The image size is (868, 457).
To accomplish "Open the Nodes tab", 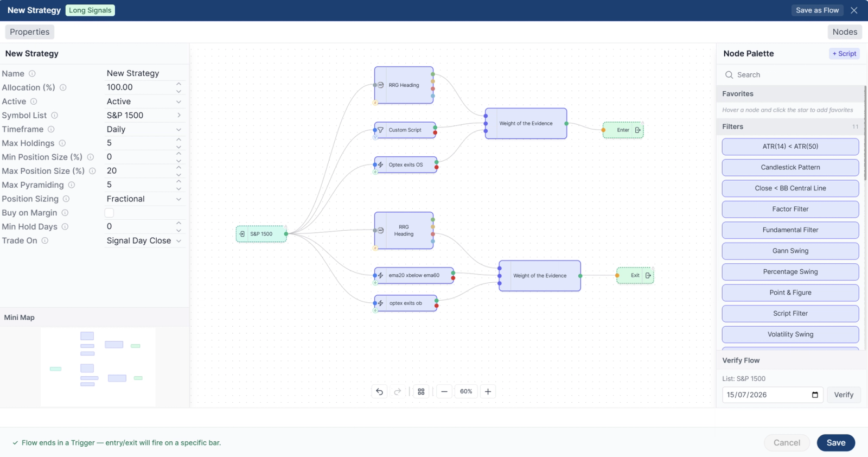I will coord(845,32).
